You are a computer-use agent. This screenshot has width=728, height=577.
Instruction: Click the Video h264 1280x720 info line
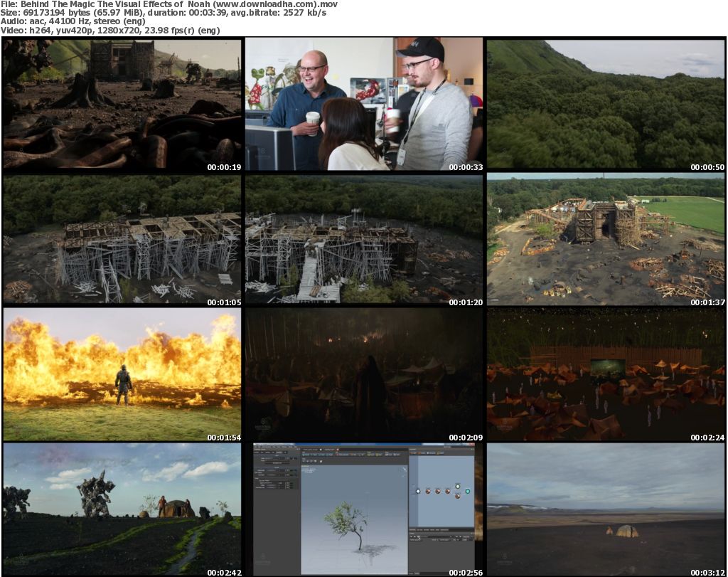coord(110,30)
